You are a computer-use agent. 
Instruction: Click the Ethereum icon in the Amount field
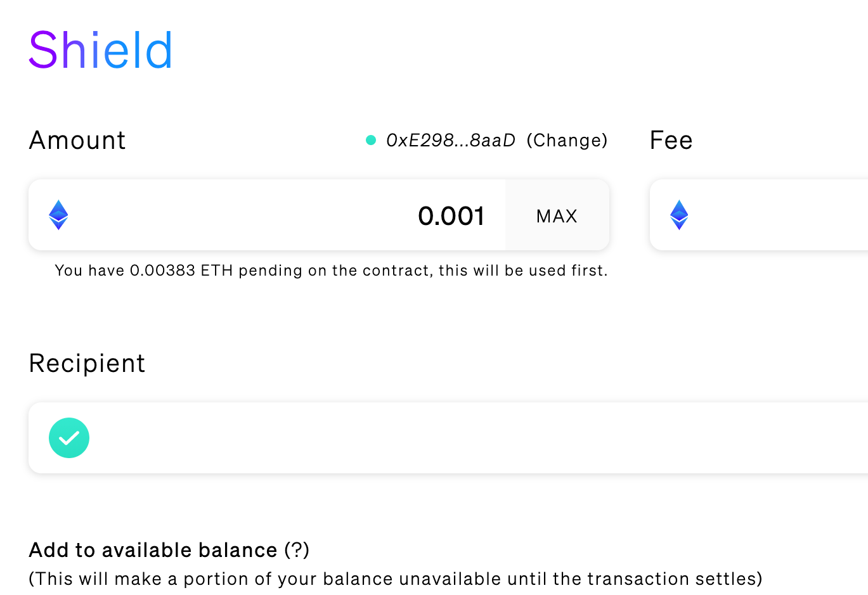tap(58, 215)
